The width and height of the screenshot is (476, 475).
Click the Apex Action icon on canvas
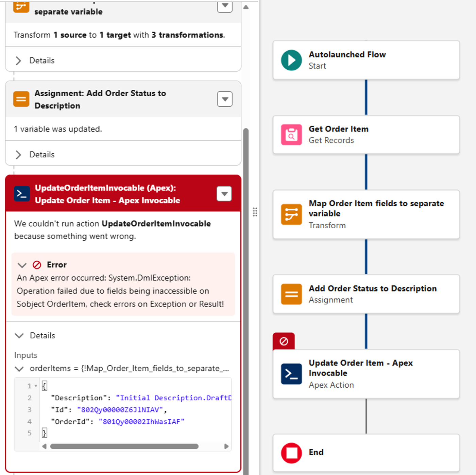291,374
